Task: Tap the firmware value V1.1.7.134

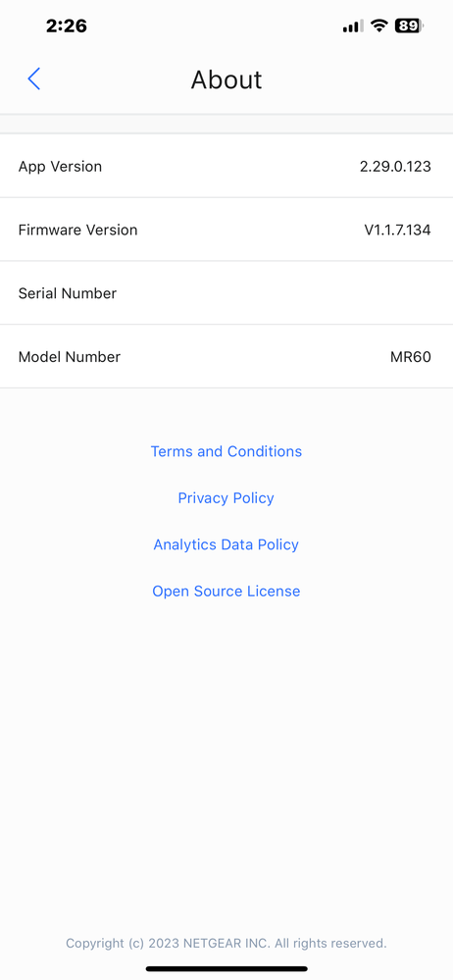Action: click(x=397, y=230)
